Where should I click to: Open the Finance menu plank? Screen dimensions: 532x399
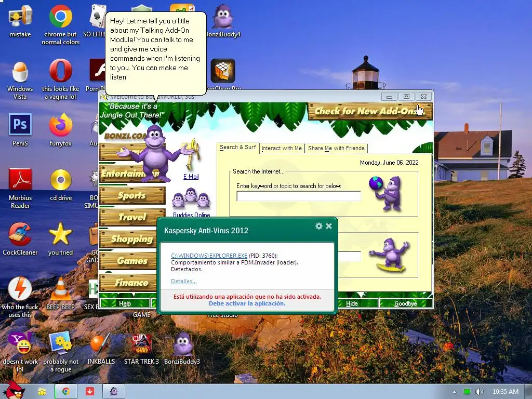[x=129, y=282]
